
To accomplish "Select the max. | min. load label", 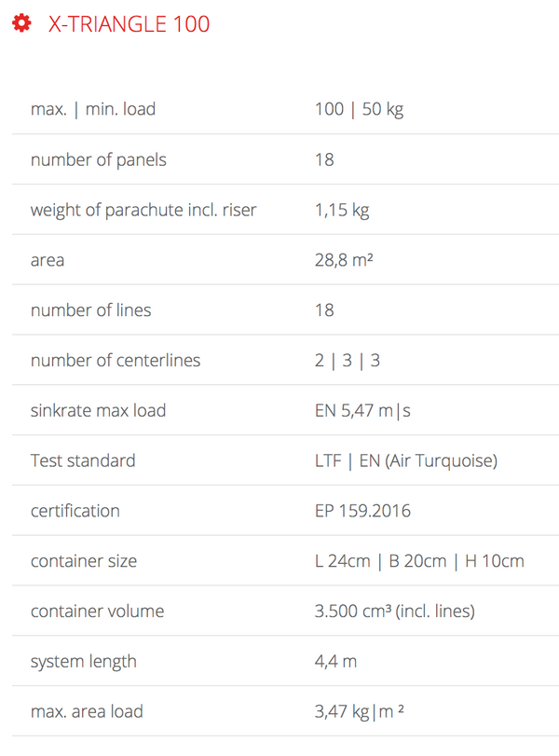I will (93, 109).
